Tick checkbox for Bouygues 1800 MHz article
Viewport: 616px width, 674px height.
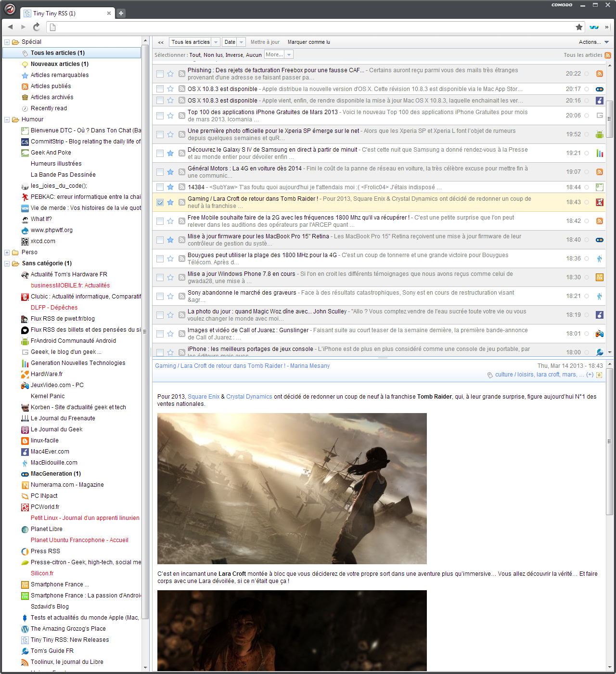[x=160, y=259]
